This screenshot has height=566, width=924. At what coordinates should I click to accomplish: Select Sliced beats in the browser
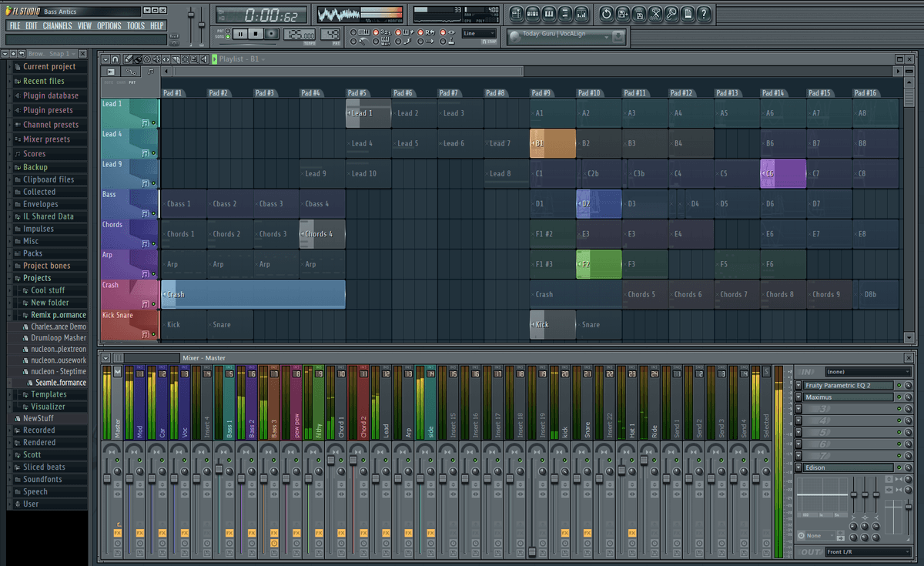(x=42, y=467)
